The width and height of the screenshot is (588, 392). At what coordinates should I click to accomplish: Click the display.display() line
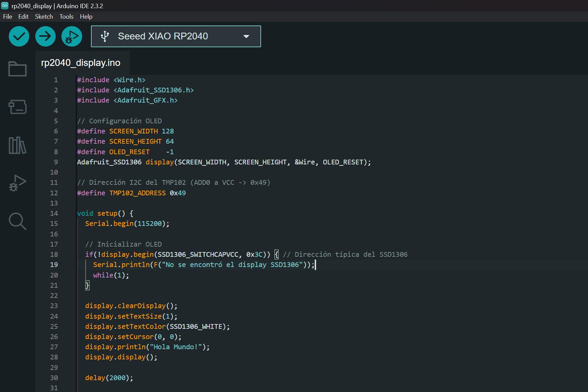(121, 357)
